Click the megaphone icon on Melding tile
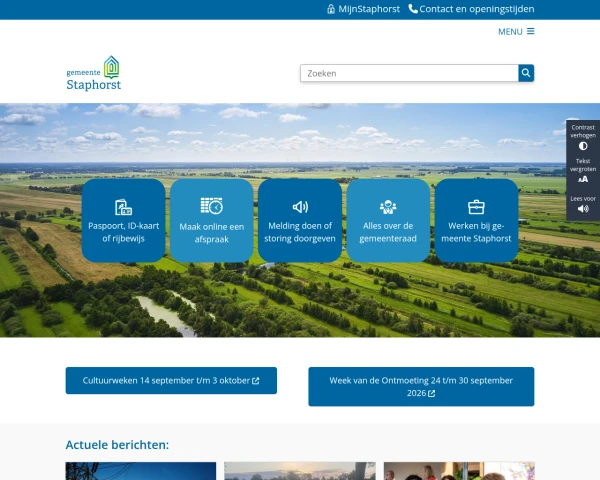The width and height of the screenshot is (600, 480). coord(300,207)
